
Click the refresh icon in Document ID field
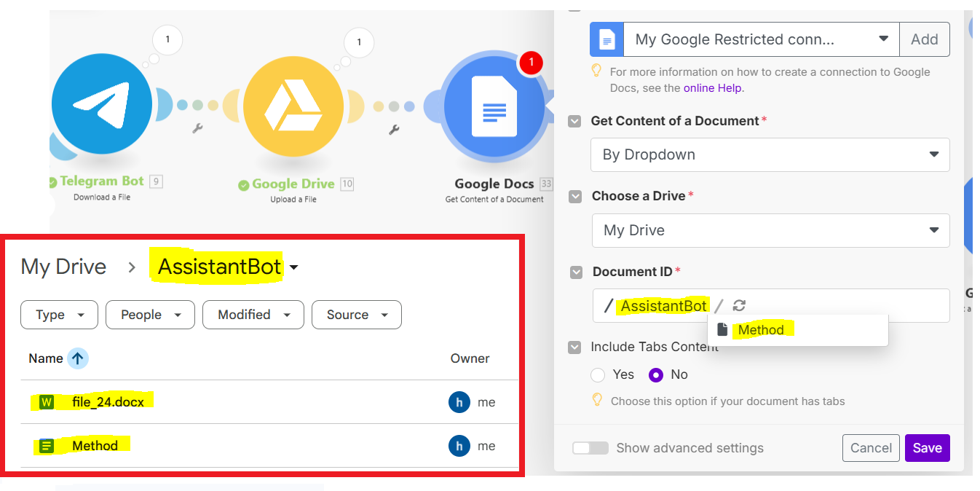tap(739, 306)
